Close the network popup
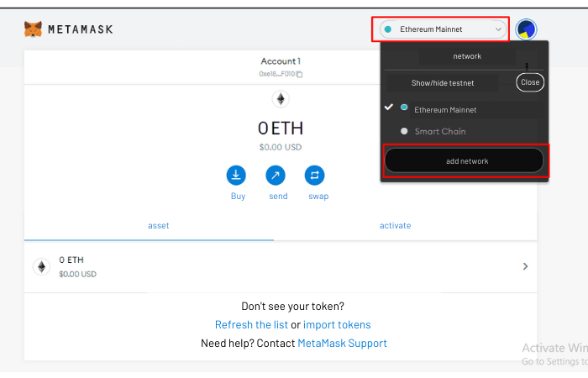The width and height of the screenshot is (588, 378). pos(530,82)
